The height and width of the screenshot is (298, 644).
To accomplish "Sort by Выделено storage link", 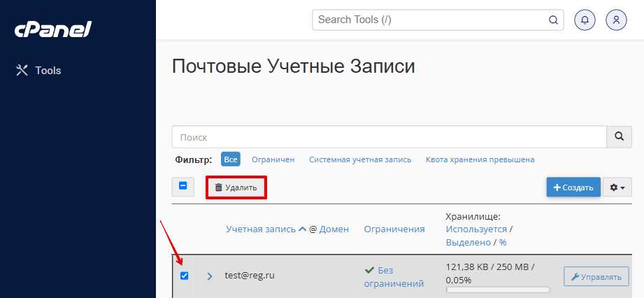I will tap(468, 243).
